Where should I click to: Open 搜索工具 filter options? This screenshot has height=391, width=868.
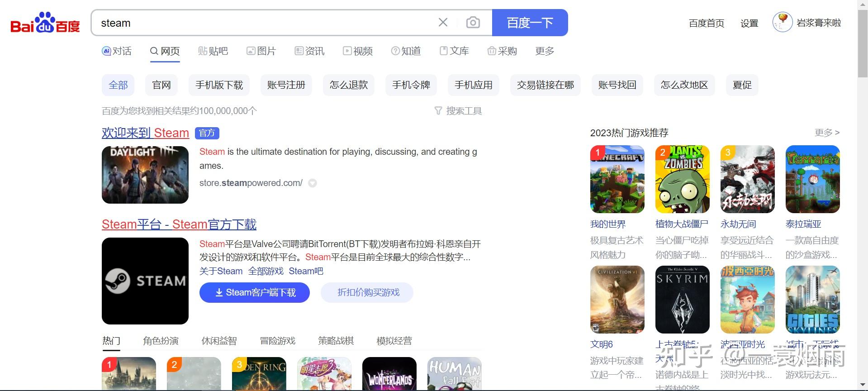tap(458, 111)
